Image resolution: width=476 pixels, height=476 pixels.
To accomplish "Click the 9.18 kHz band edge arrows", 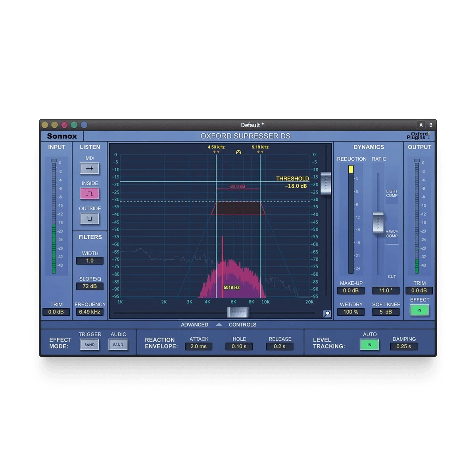I will (x=260, y=152).
